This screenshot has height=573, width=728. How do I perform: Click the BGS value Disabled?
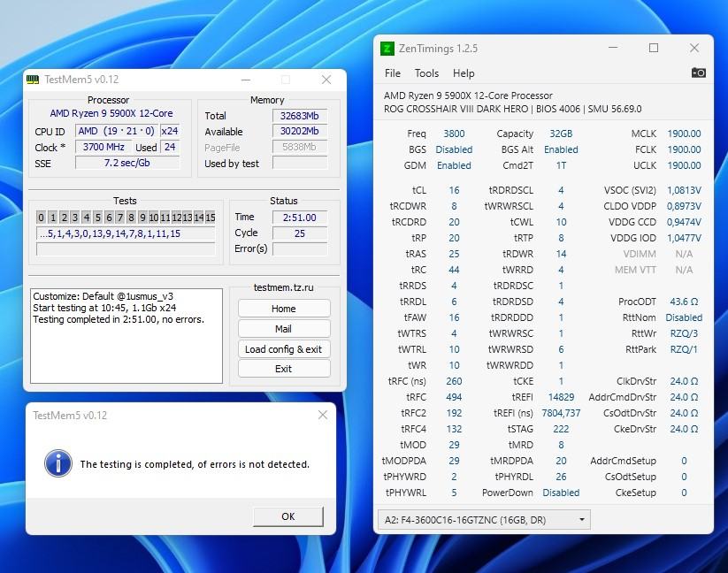[454, 149]
